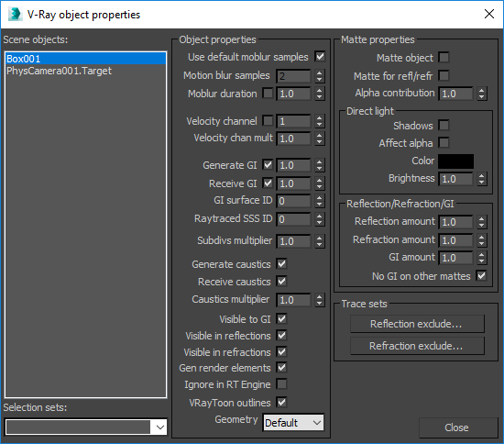The height and width of the screenshot is (444, 504).
Task: Click the Moblur duration value field
Action: coord(293,94)
